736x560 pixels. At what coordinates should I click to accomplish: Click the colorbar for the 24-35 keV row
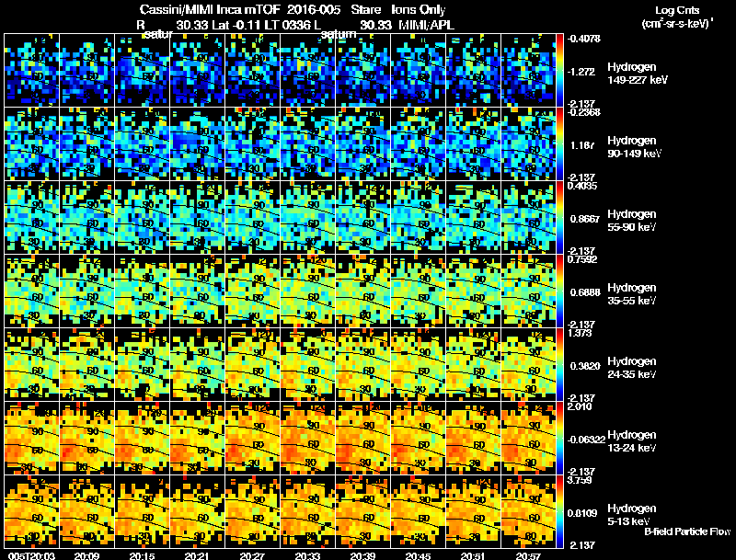point(559,365)
